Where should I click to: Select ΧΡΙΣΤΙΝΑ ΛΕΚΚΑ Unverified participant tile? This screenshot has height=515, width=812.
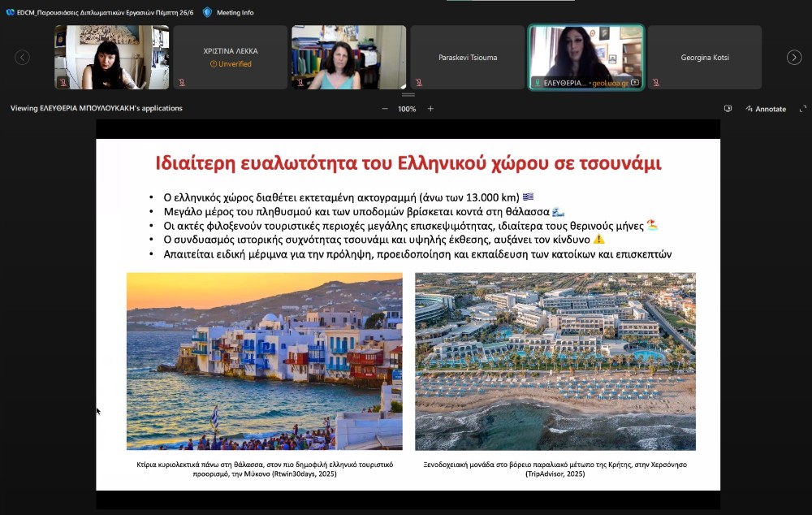[230, 57]
